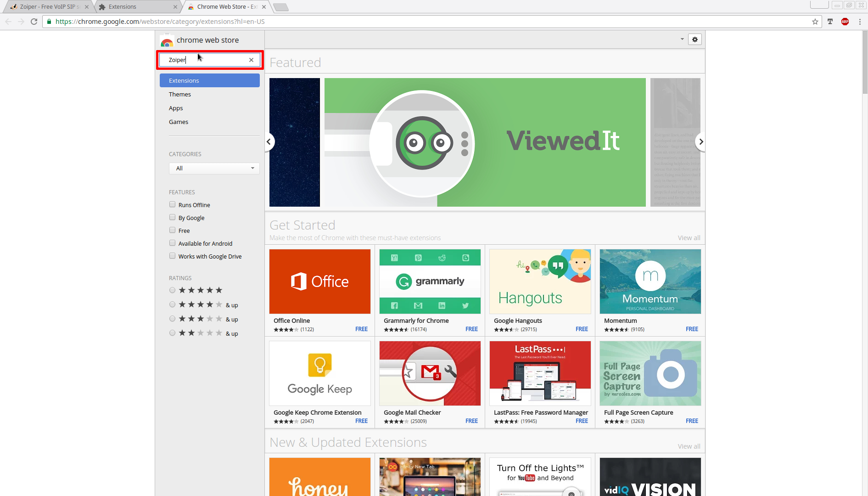The height and width of the screenshot is (496, 868).
Task: Reload the page using the refresh icon
Action: point(34,22)
